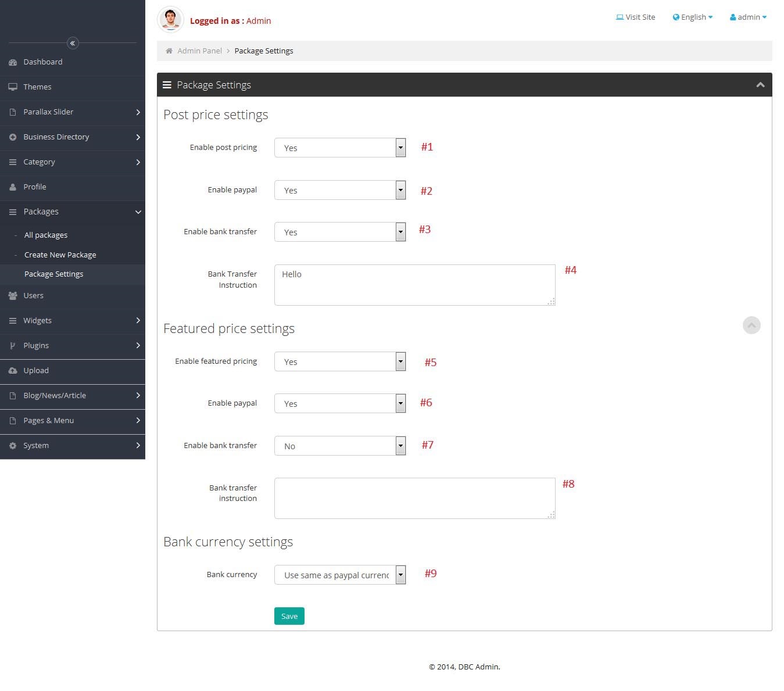Viewport: 784px width, 691px height.
Task: Click the laptop icon beside Visit Site
Action: click(620, 17)
